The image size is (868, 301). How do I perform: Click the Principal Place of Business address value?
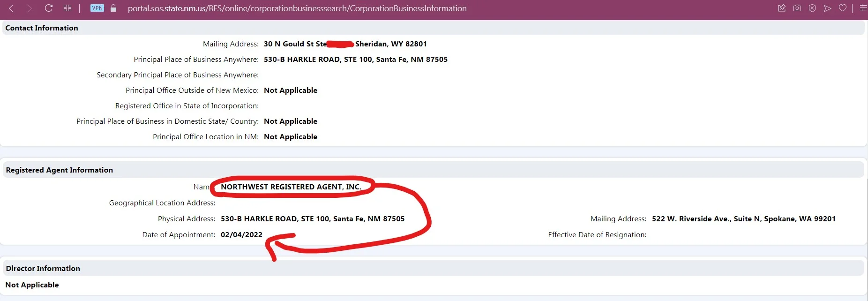(x=355, y=60)
